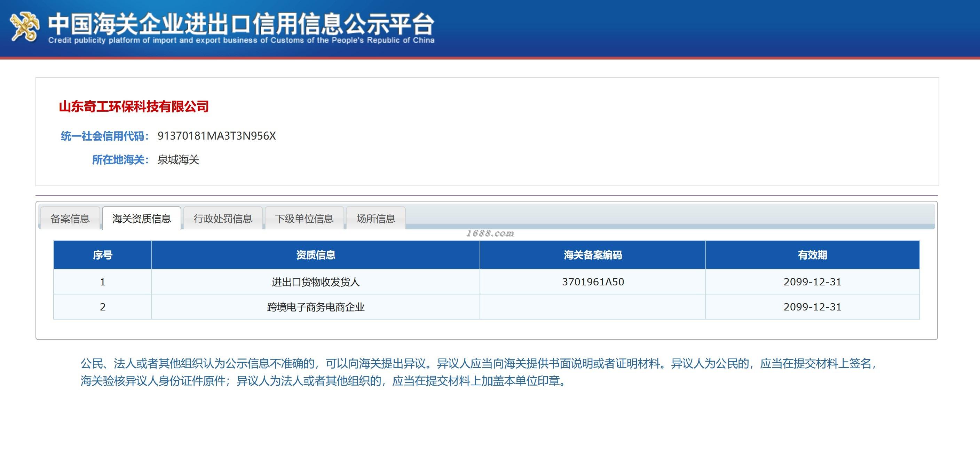Image resolution: width=980 pixels, height=465 pixels.
Task: Click the notice line starting 海关验核异议人
Action: pyautogui.click(x=323, y=381)
